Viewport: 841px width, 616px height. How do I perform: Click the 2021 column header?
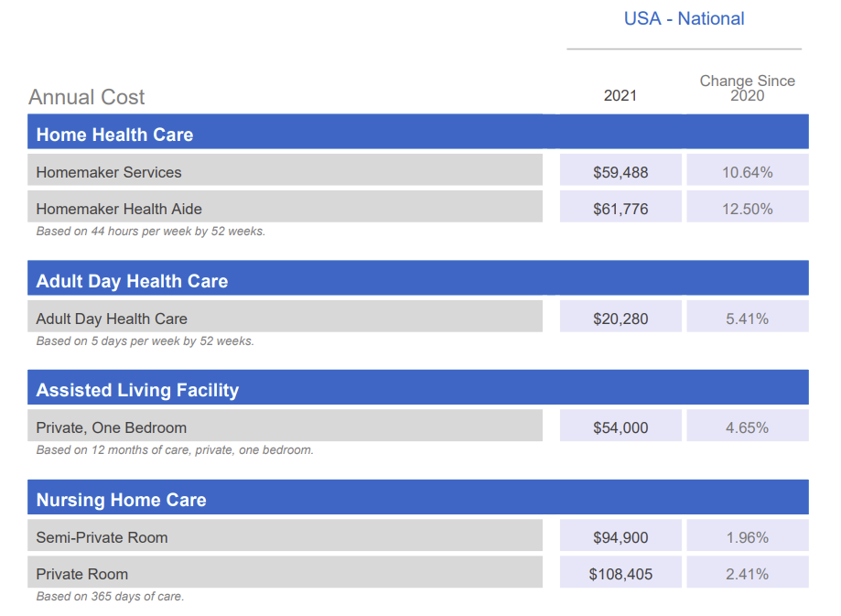tap(620, 95)
